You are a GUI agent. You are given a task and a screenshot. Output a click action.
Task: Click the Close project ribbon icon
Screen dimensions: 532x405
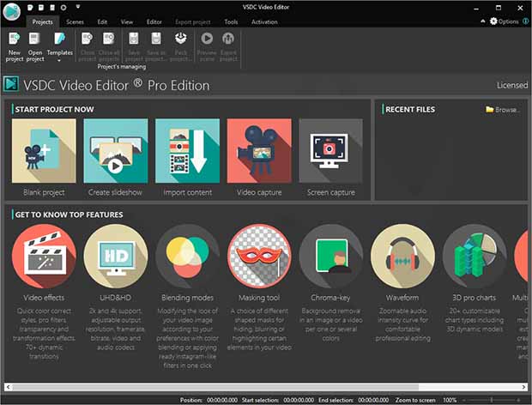tap(88, 39)
